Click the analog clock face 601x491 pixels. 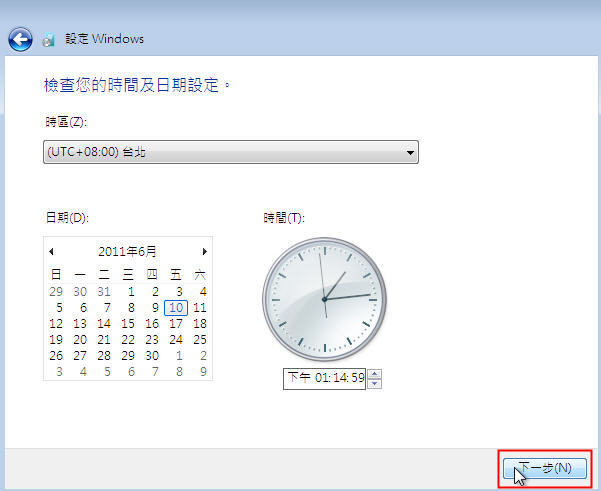(325, 299)
